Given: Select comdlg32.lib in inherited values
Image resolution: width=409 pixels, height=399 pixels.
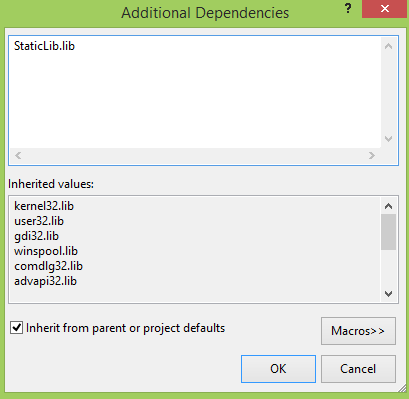Looking at the screenshot, I should coord(48,266).
